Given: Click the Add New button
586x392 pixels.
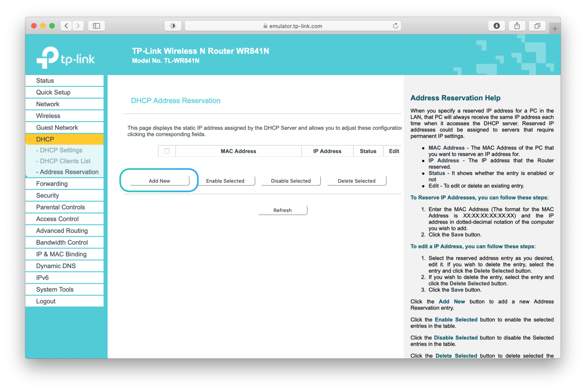Looking at the screenshot, I should click(160, 181).
